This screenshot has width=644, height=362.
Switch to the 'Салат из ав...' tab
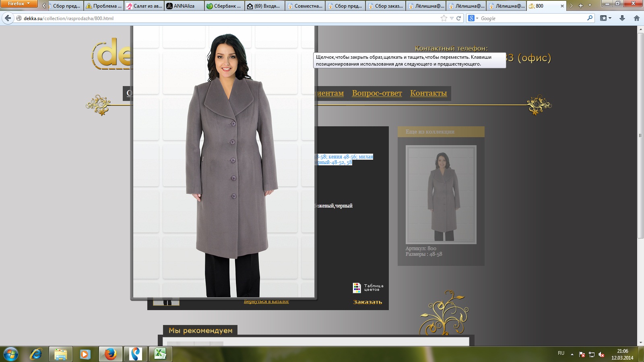(x=144, y=6)
